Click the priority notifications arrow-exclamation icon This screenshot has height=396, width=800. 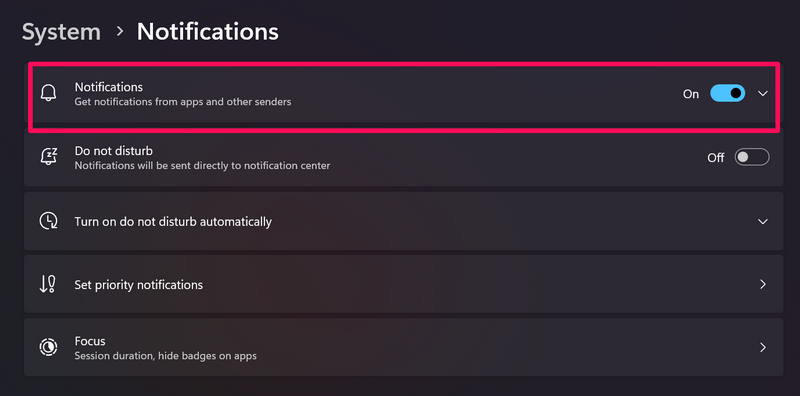[x=47, y=284]
